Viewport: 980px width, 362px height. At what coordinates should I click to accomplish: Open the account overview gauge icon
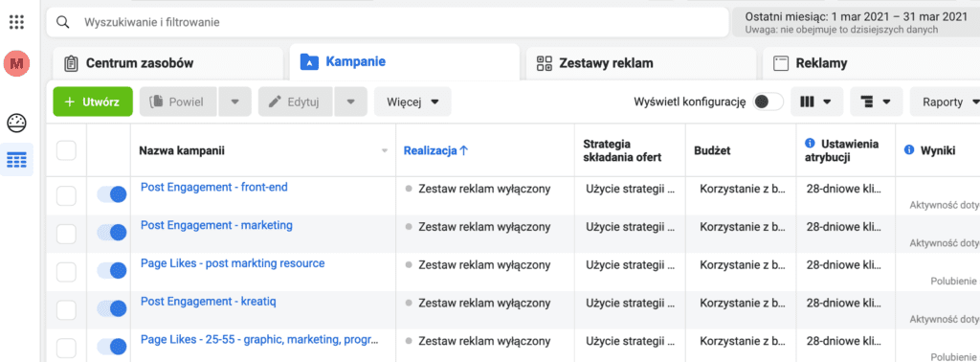(17, 124)
